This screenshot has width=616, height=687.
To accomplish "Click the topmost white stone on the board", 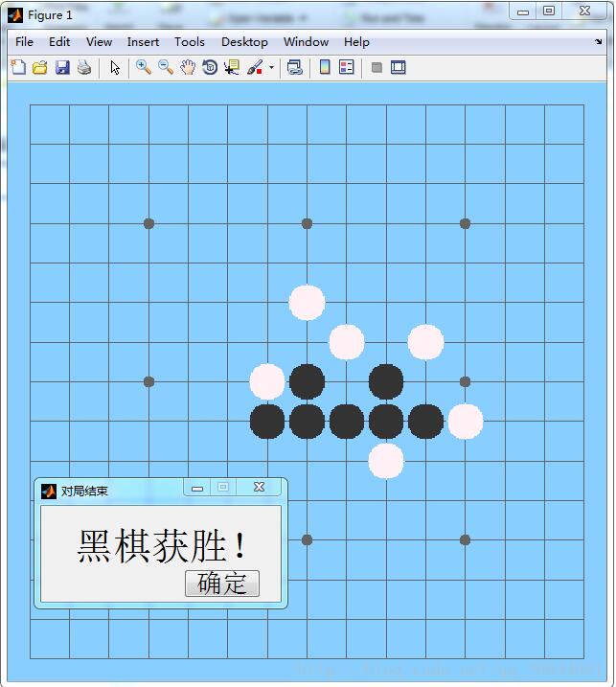I will click(307, 302).
